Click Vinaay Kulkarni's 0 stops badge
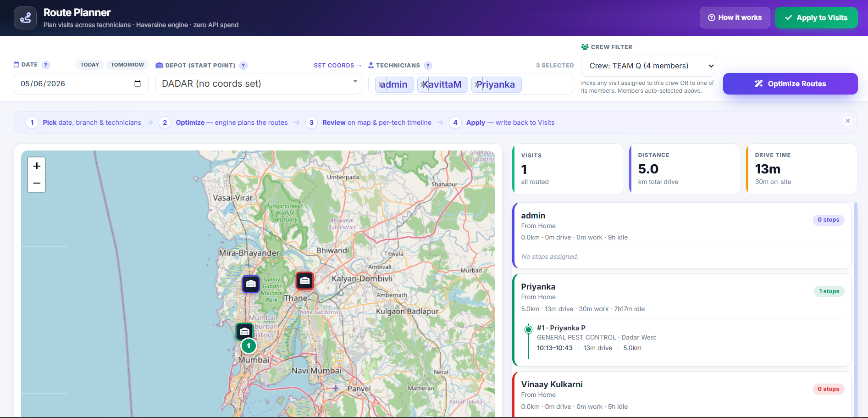 click(828, 389)
